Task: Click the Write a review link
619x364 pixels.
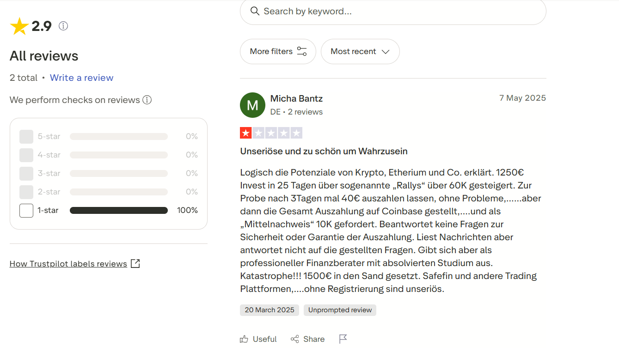Action: [82, 78]
